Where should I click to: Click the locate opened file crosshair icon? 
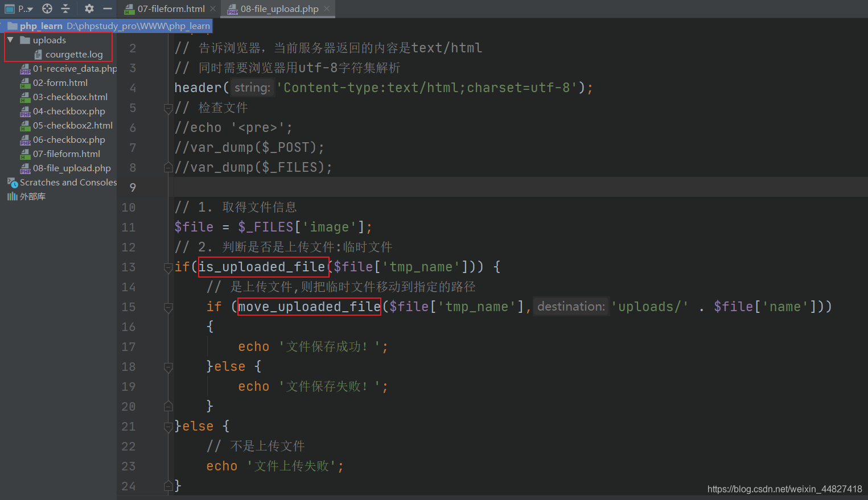pos(47,9)
